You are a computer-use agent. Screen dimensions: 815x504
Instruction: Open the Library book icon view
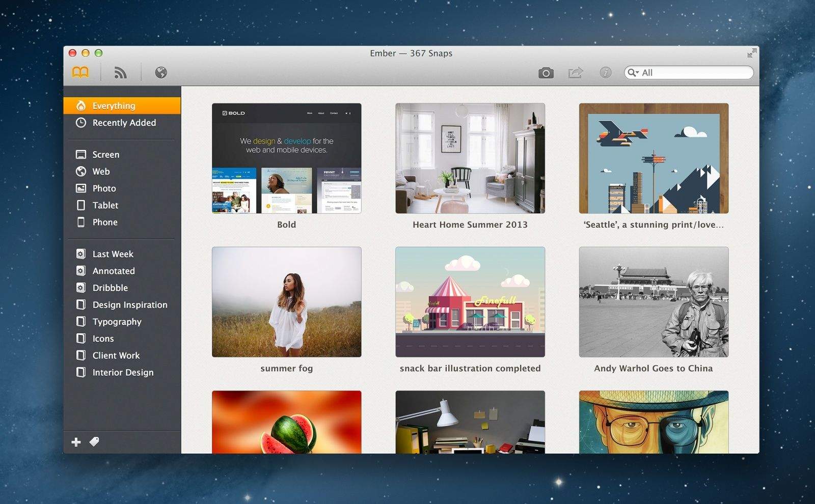(80, 72)
